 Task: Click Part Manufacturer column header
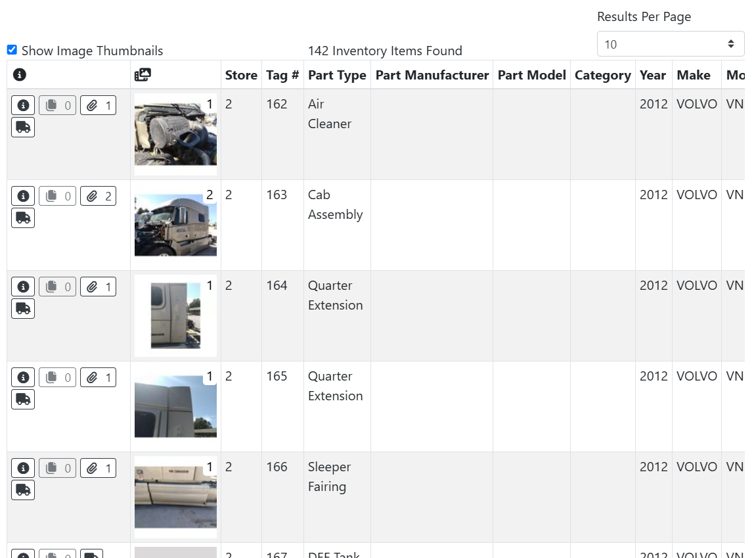tap(432, 75)
